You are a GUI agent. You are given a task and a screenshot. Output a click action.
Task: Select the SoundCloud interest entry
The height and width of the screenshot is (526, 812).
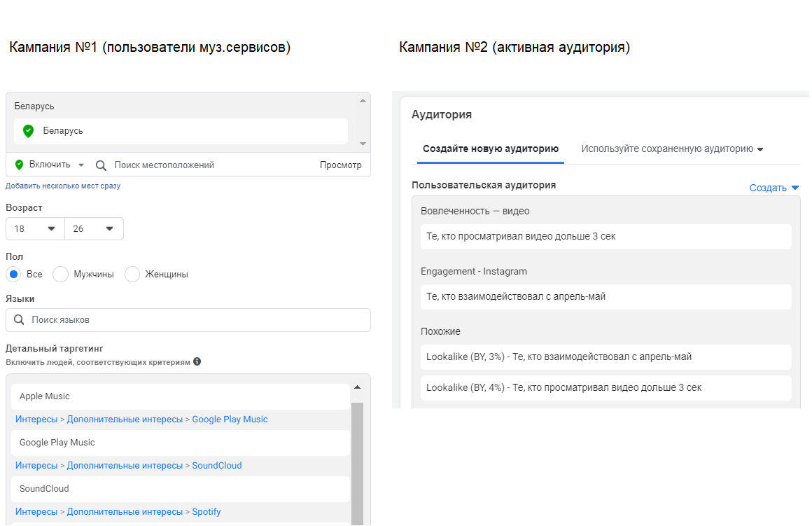(x=181, y=489)
